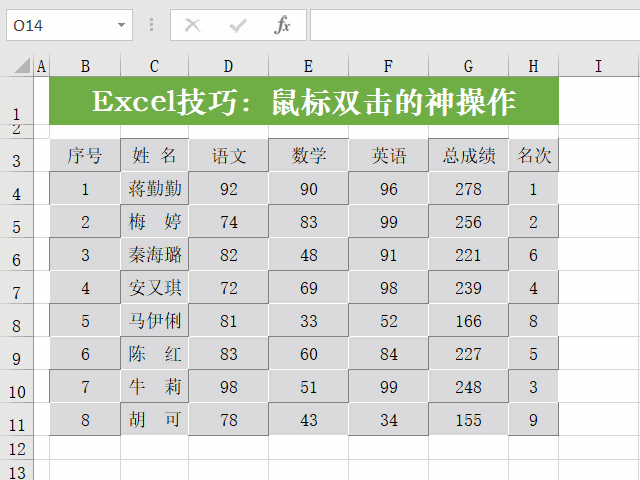Select column G header
Image resolution: width=640 pixels, height=480 pixels.
coord(468,66)
